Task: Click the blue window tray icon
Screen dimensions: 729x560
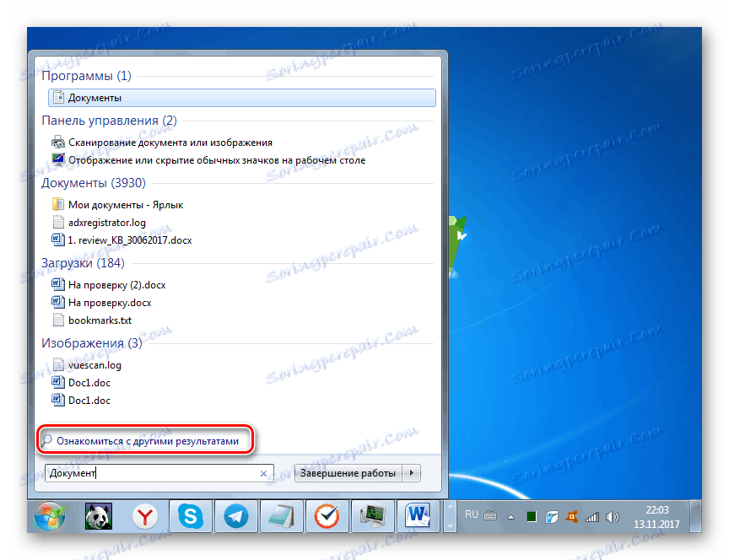Action: [552, 516]
